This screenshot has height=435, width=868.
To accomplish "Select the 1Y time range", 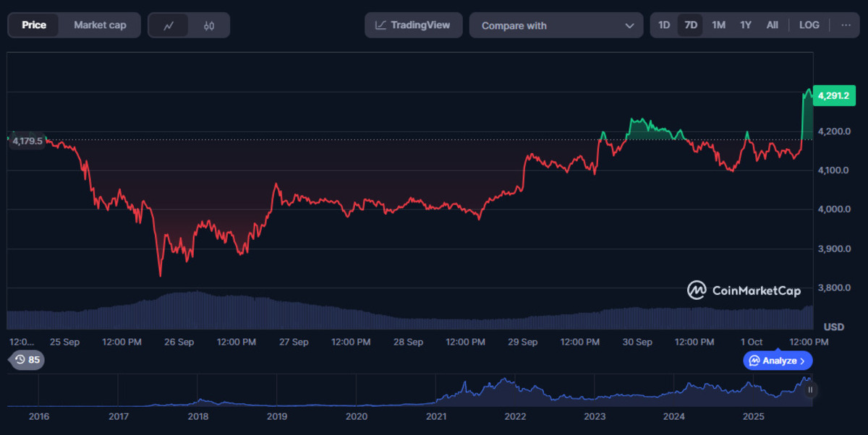I will coord(746,25).
